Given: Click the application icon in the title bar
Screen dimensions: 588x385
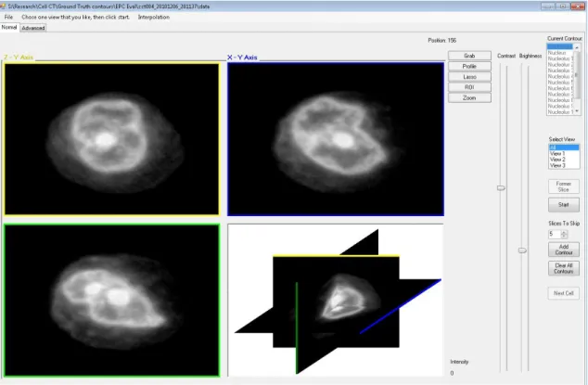Looking at the screenshot, I should tap(4, 6).
